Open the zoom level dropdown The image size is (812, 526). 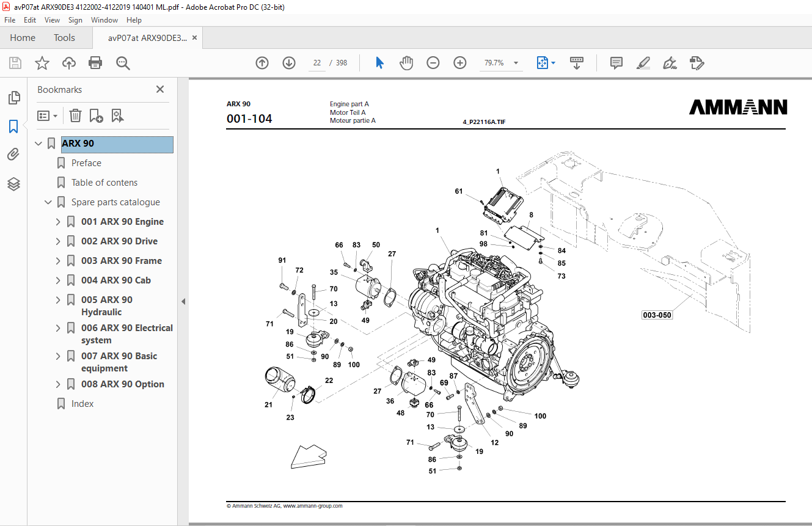(x=516, y=63)
